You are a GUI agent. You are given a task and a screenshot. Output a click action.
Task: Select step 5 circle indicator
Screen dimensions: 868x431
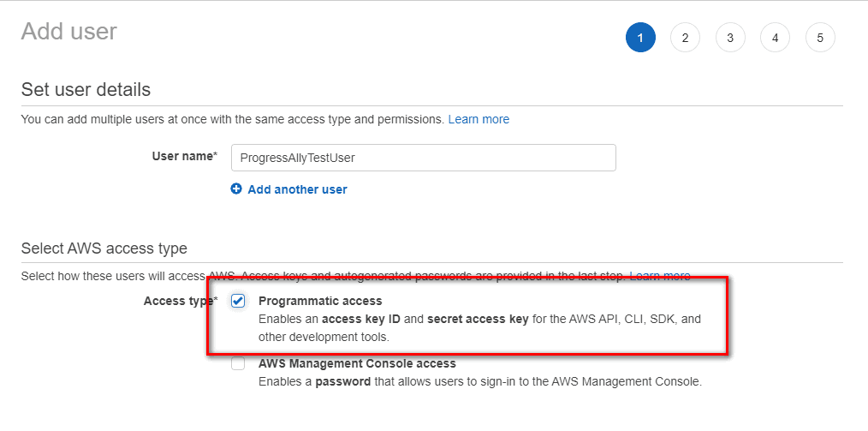point(820,38)
